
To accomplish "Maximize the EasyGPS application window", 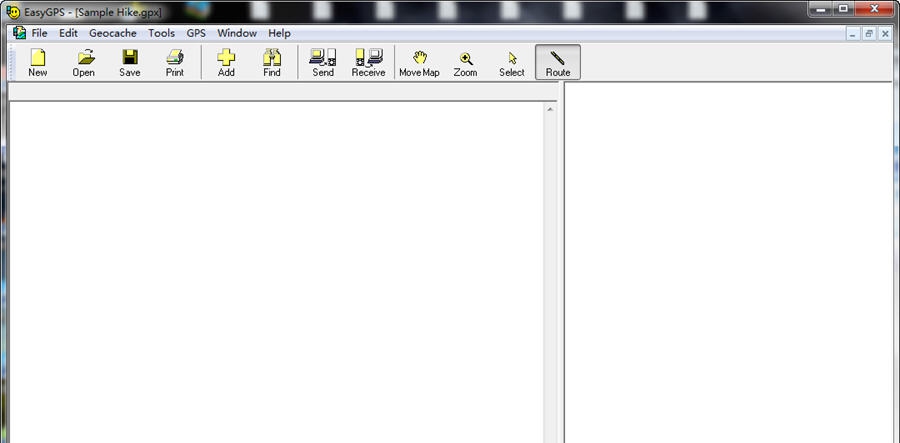I will [843, 9].
